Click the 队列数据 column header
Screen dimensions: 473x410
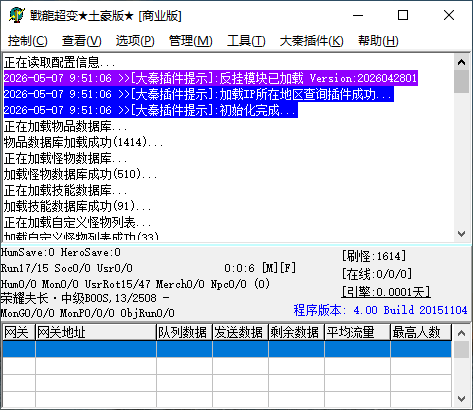[x=184, y=332]
